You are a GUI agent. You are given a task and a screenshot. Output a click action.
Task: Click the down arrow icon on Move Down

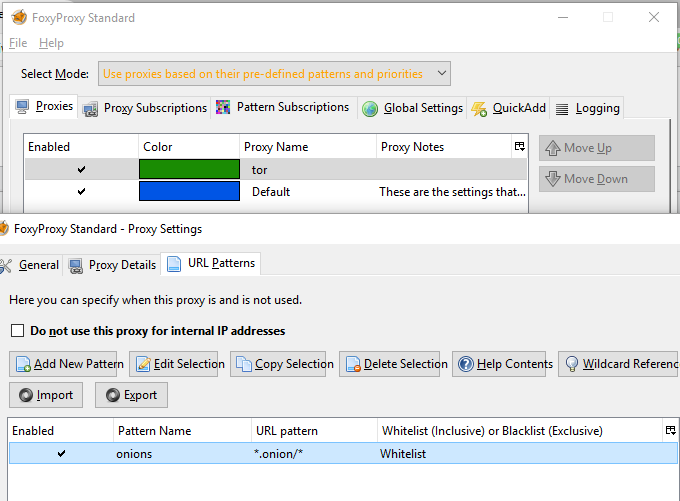click(552, 179)
